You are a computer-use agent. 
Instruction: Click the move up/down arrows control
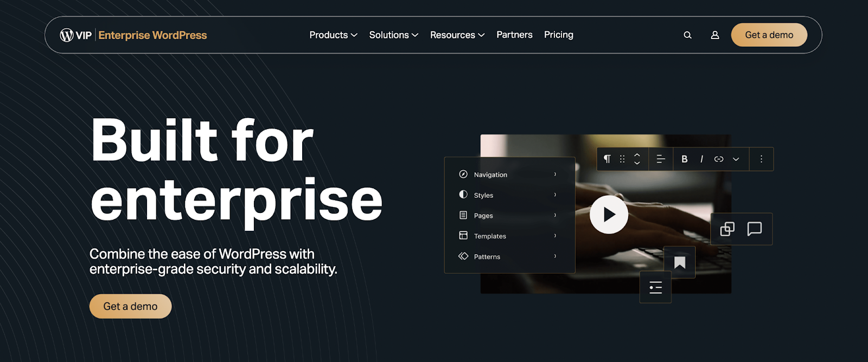tap(637, 159)
